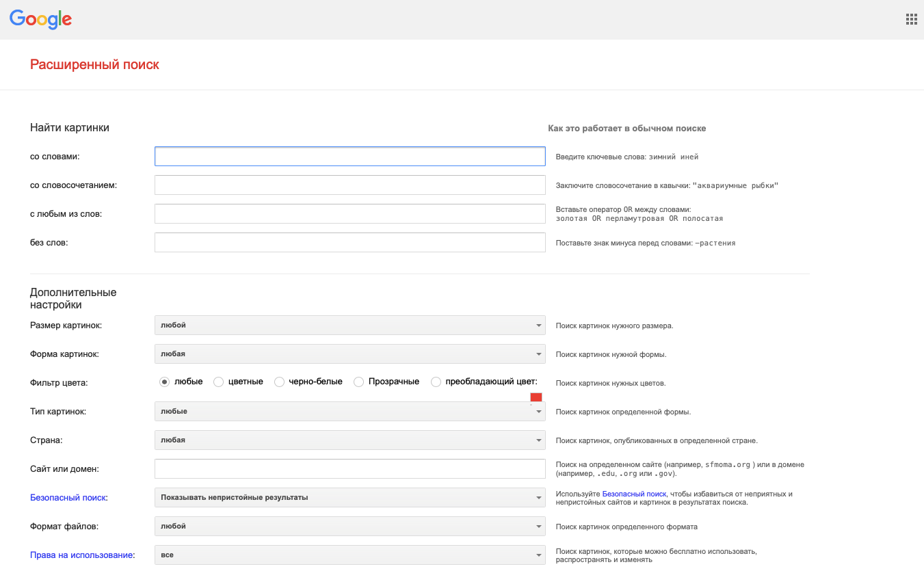Select the 'любые' color filter radio button
The height and width of the screenshot is (571, 924).
pos(164,382)
